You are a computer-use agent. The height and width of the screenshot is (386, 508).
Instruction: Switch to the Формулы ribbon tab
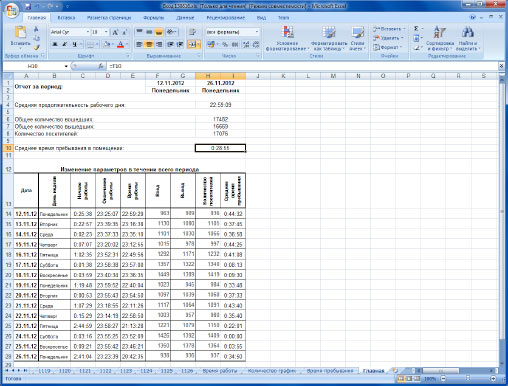point(153,18)
